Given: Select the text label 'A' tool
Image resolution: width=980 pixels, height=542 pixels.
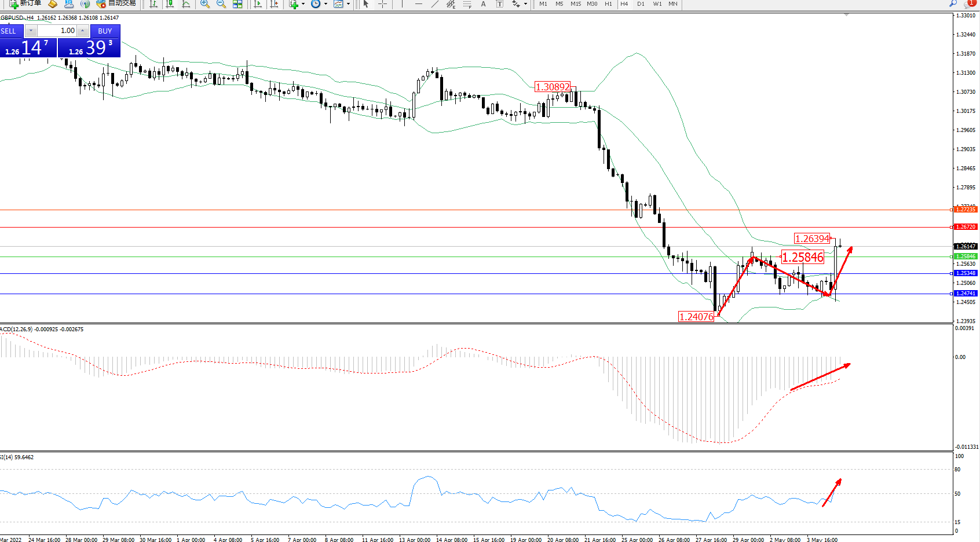Looking at the screenshot, I should coord(484,4).
